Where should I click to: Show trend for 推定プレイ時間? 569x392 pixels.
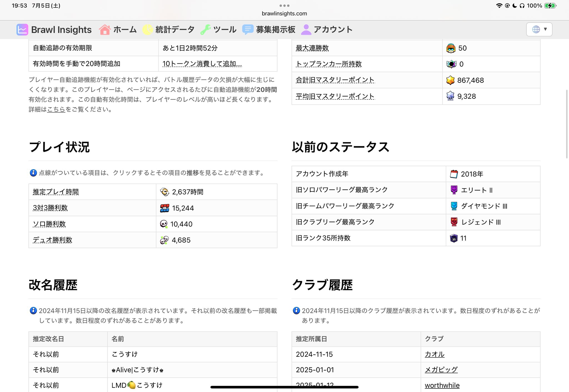click(56, 192)
